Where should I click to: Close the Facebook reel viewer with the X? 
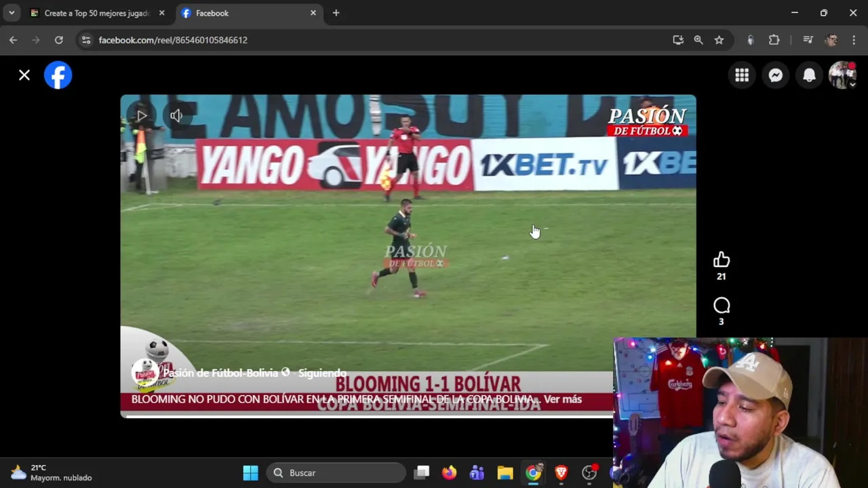pyautogui.click(x=24, y=75)
